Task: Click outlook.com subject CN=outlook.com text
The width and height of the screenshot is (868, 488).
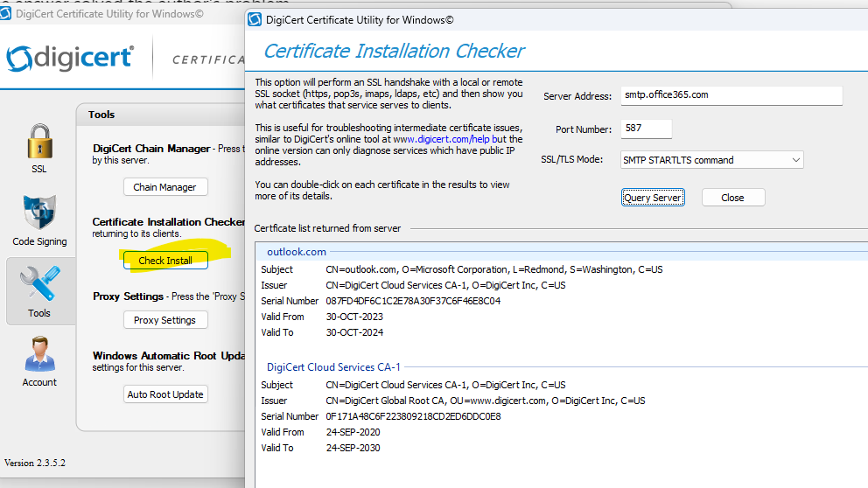Action: (x=493, y=269)
